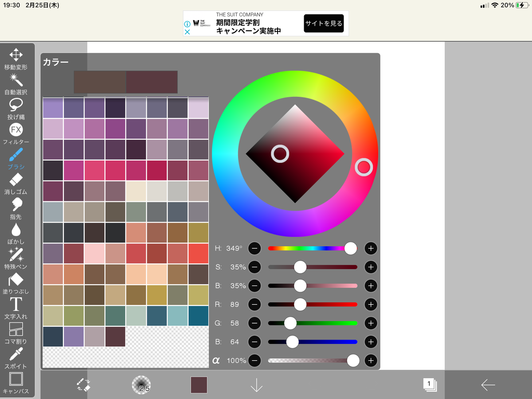This screenshot has height=399, width=532.
Task: Open THE SUIT COMPANY ad text
Action: [x=240, y=15]
